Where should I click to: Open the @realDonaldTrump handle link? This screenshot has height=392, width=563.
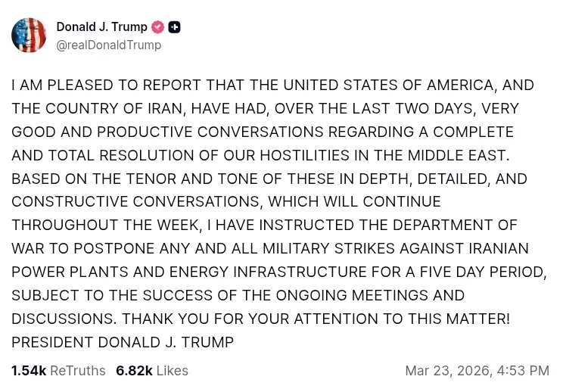109,45
